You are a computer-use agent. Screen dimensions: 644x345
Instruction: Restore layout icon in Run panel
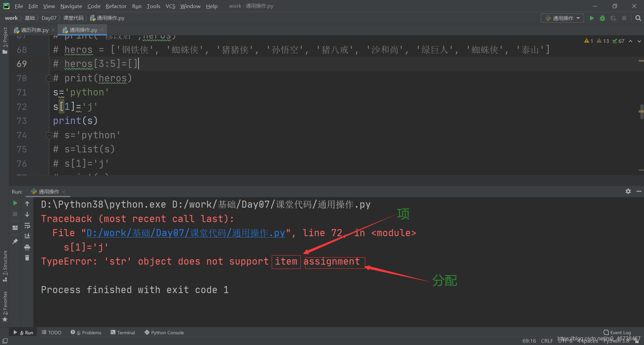(x=15, y=228)
